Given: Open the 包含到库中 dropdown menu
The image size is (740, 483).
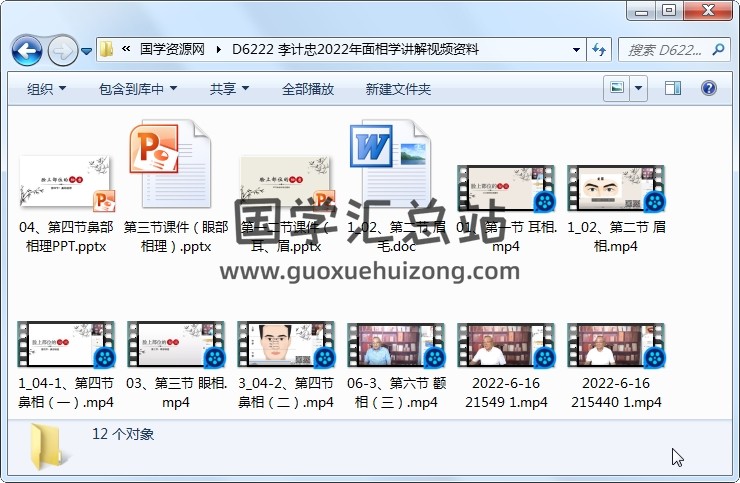Looking at the screenshot, I should [x=138, y=89].
